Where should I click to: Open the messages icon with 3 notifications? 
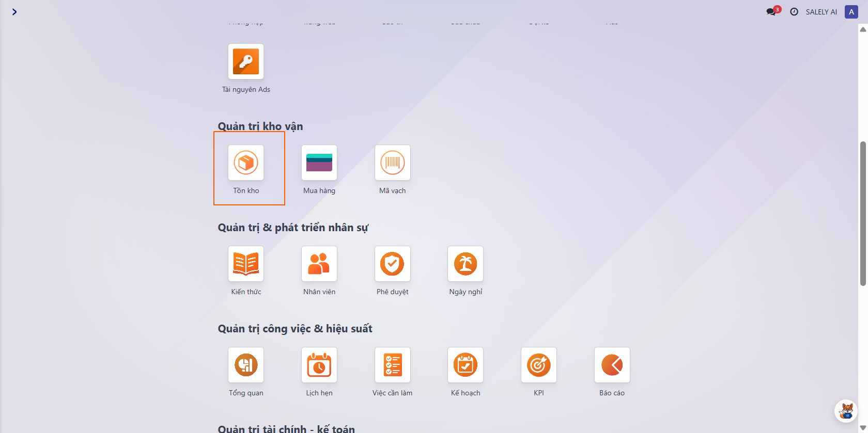[x=771, y=12]
